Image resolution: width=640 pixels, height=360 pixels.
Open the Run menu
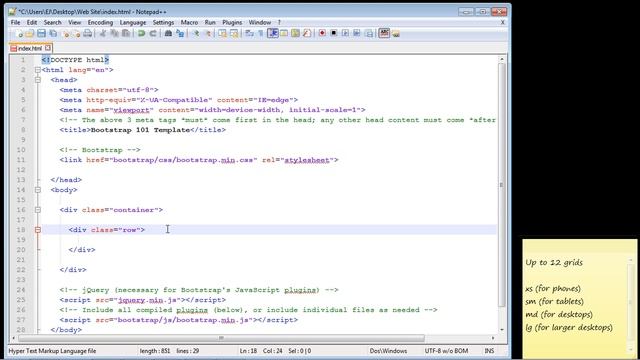click(x=210, y=22)
